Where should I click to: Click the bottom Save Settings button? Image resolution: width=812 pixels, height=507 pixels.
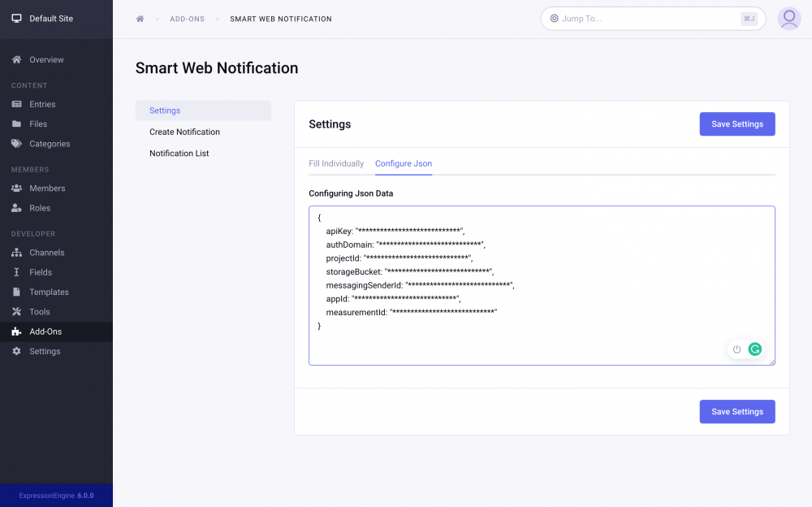[736, 412]
